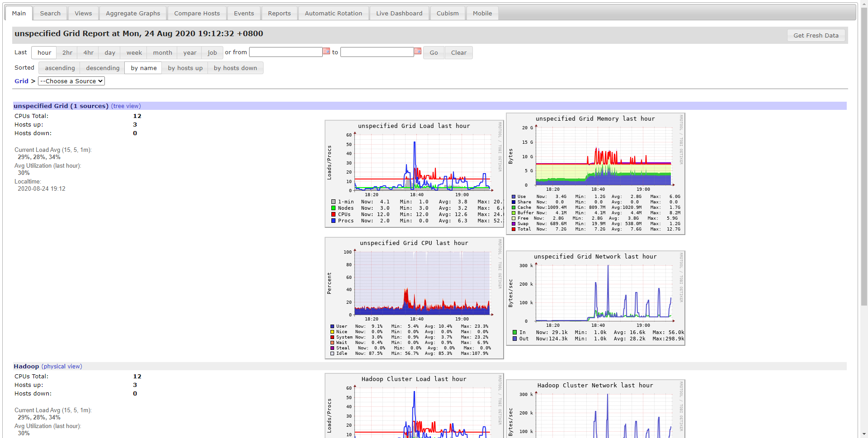Switch to the Live Dashboard tab
The width and height of the screenshot is (868, 438).
point(400,14)
